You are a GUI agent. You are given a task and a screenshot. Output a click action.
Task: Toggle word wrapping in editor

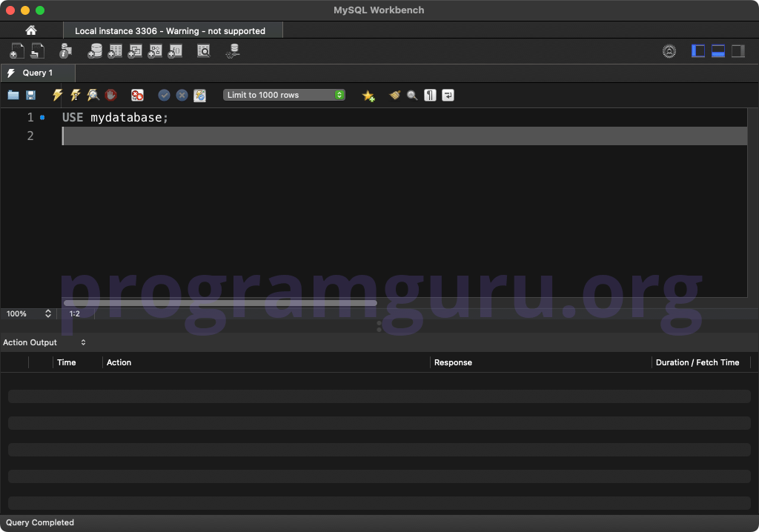(x=448, y=95)
